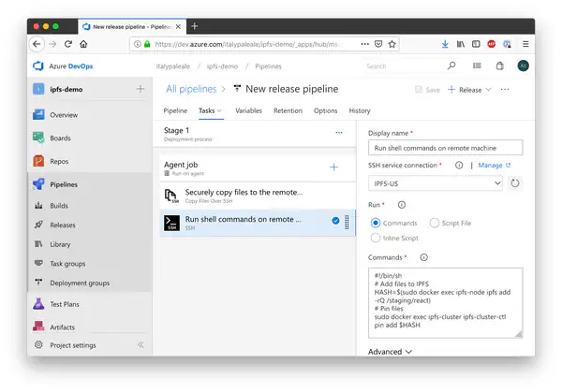Open the Boards sidebar icon
This screenshot has width=562, height=392.
click(x=38, y=138)
